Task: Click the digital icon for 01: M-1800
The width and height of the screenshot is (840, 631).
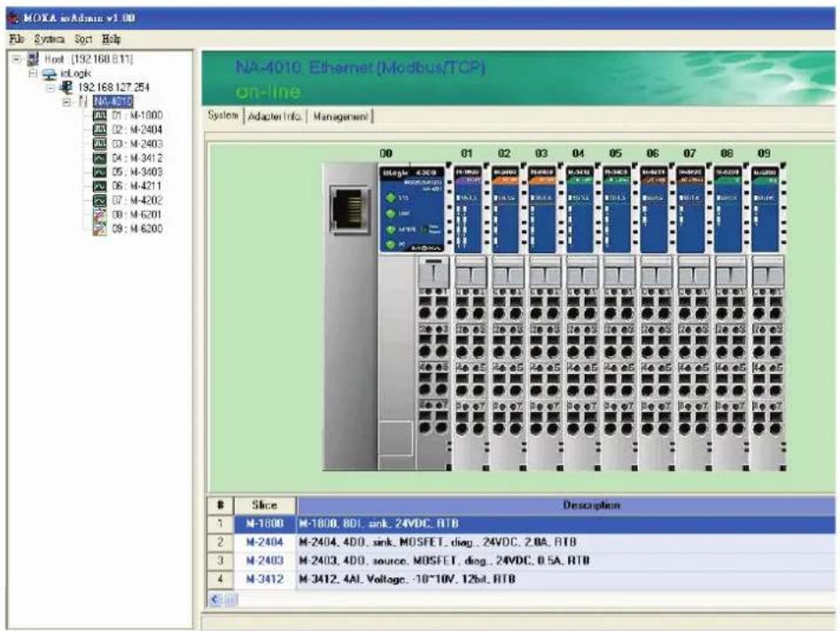Action: click(x=99, y=115)
